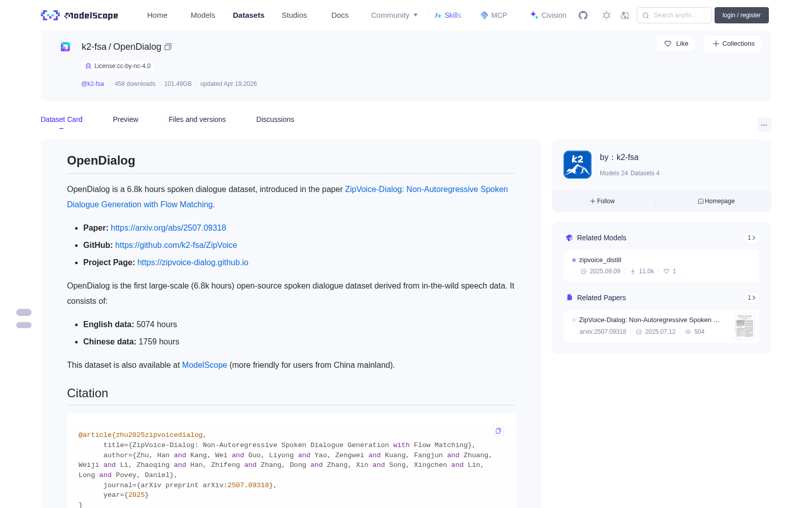
Task: Toggle light/dark theme sun icon
Action: [606, 15]
